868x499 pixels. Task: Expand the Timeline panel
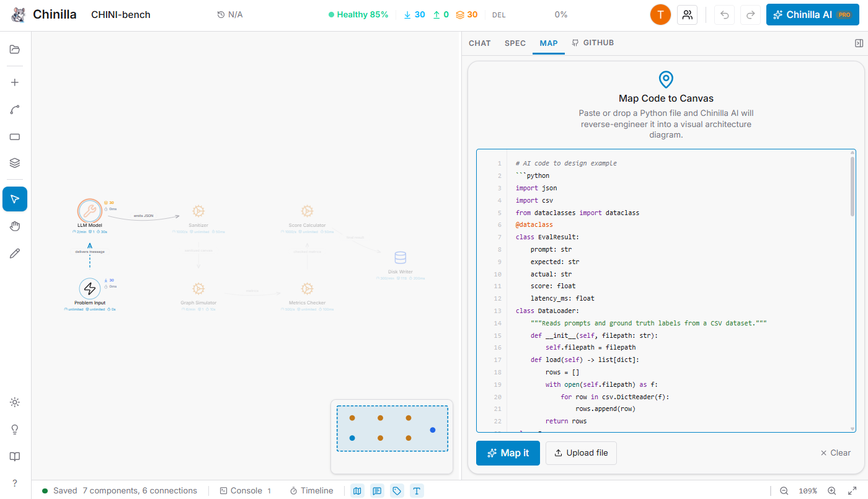311,491
